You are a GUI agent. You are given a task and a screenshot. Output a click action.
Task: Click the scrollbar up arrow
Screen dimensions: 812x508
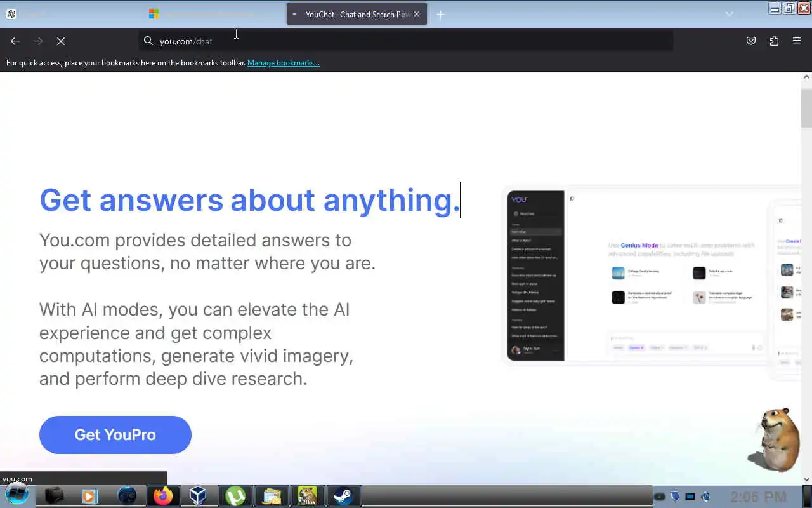pos(806,77)
